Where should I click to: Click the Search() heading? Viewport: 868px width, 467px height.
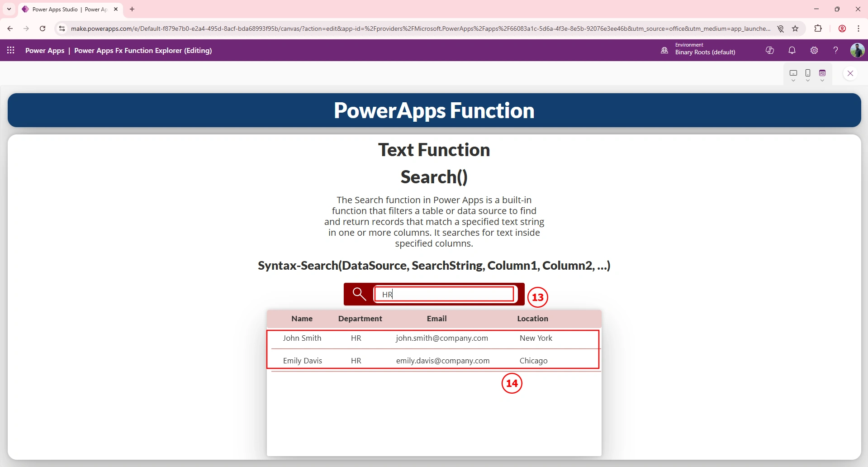pyautogui.click(x=434, y=177)
